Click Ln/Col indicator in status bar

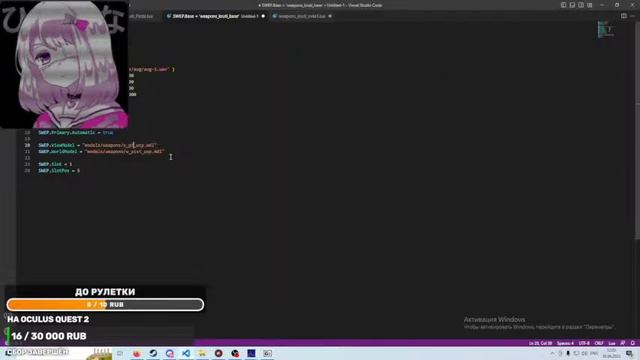click(x=540, y=343)
